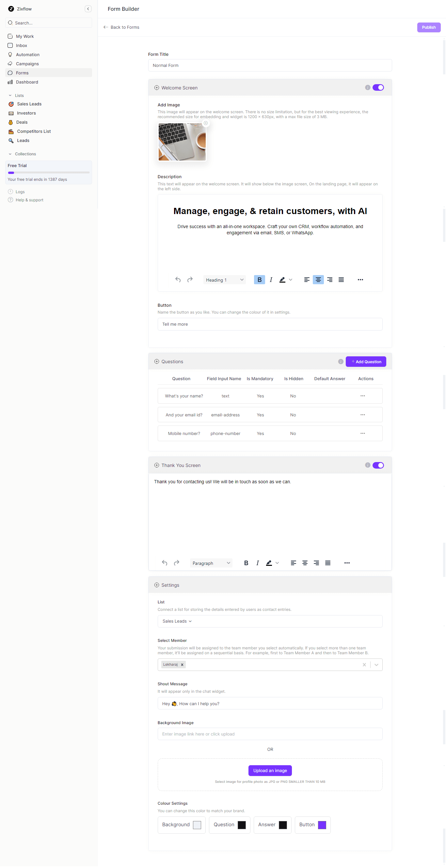Click the highlight color pen in the Description editor

coord(282,280)
